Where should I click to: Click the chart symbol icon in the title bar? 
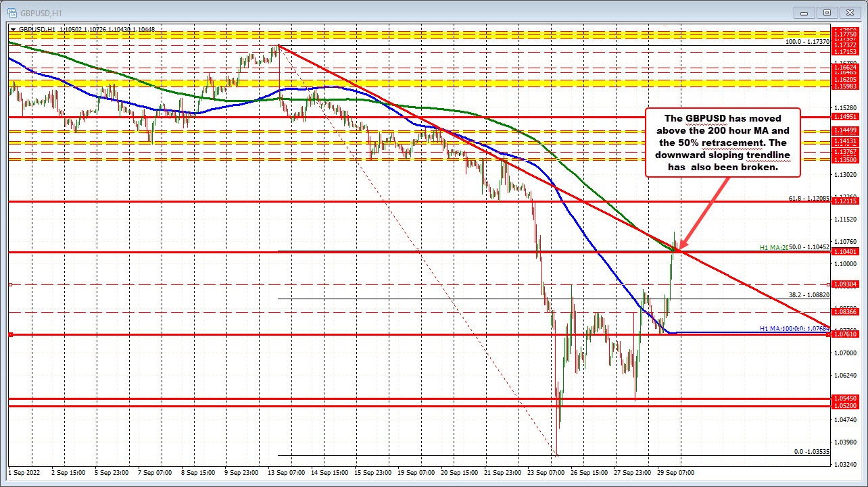coord(13,12)
